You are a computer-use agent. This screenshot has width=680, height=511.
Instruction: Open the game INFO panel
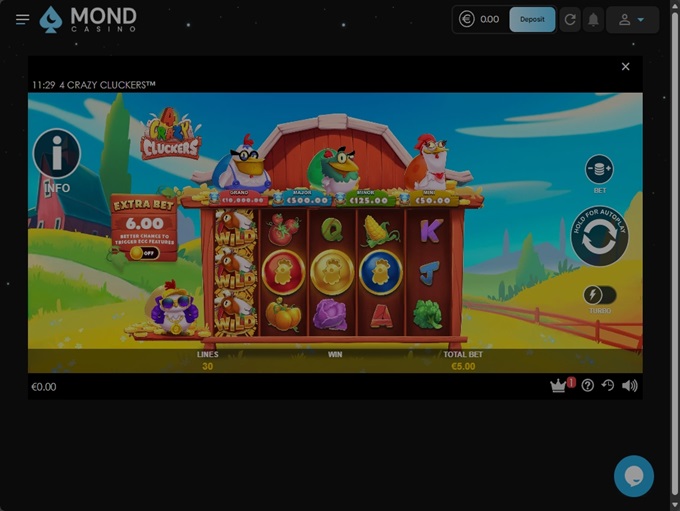pyautogui.click(x=57, y=155)
